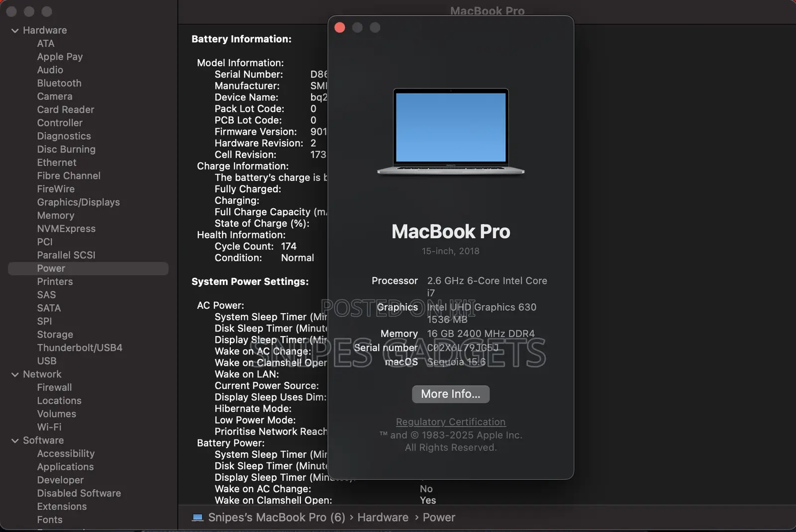
Task: Select Disc Burning in sidebar
Action: point(66,149)
